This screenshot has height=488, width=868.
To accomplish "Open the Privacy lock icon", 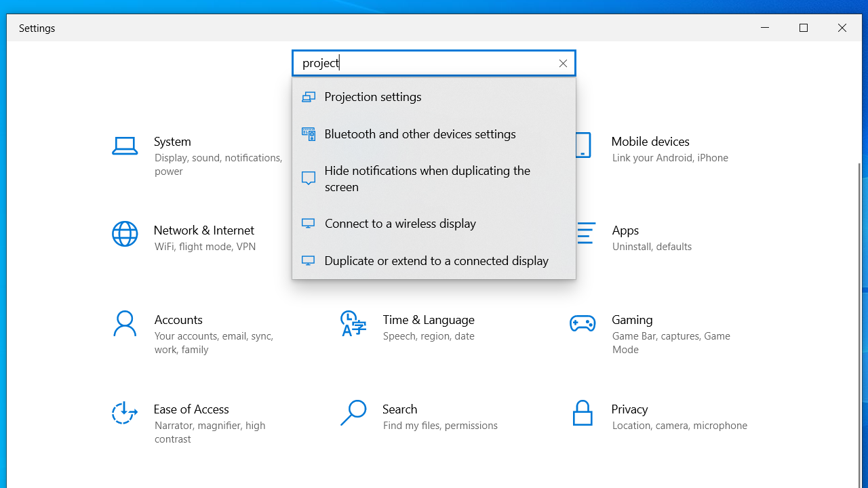I will click(x=583, y=413).
